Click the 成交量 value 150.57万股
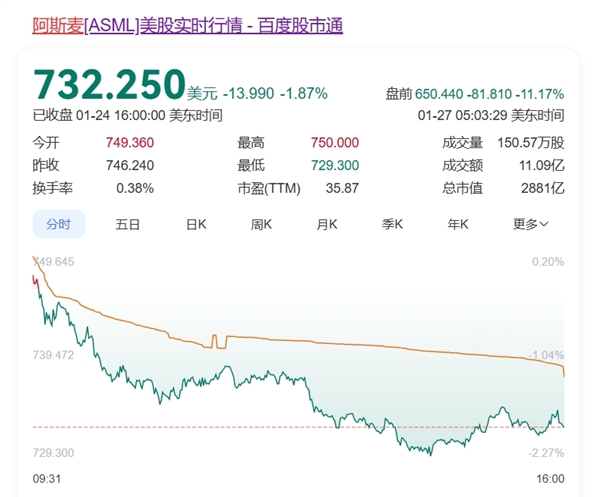Screen dimensions: 600x497 click(x=531, y=143)
